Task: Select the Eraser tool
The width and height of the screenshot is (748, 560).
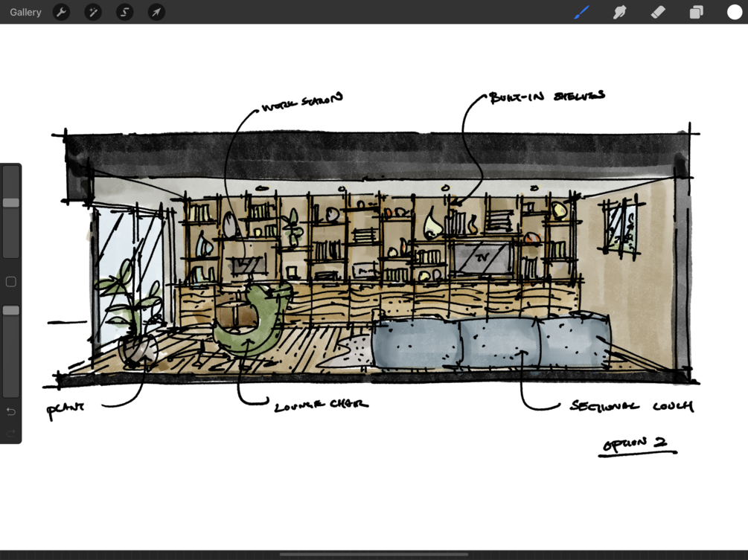Action: click(658, 13)
